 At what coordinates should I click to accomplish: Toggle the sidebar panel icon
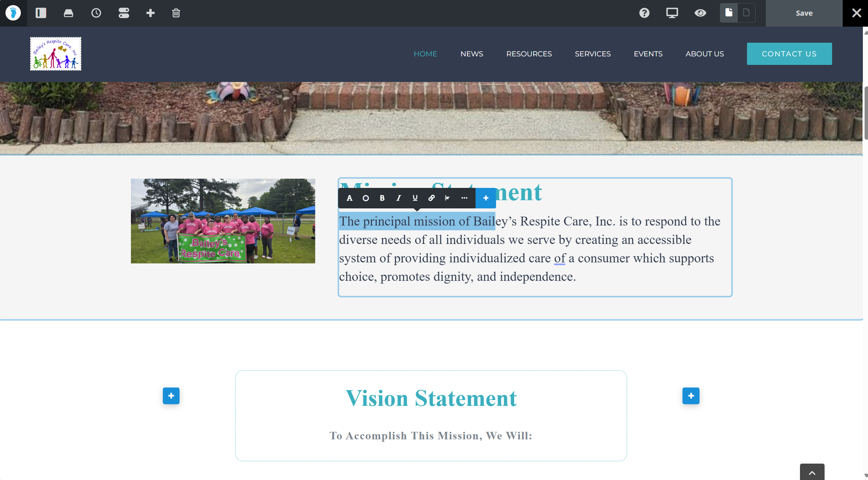coord(41,13)
